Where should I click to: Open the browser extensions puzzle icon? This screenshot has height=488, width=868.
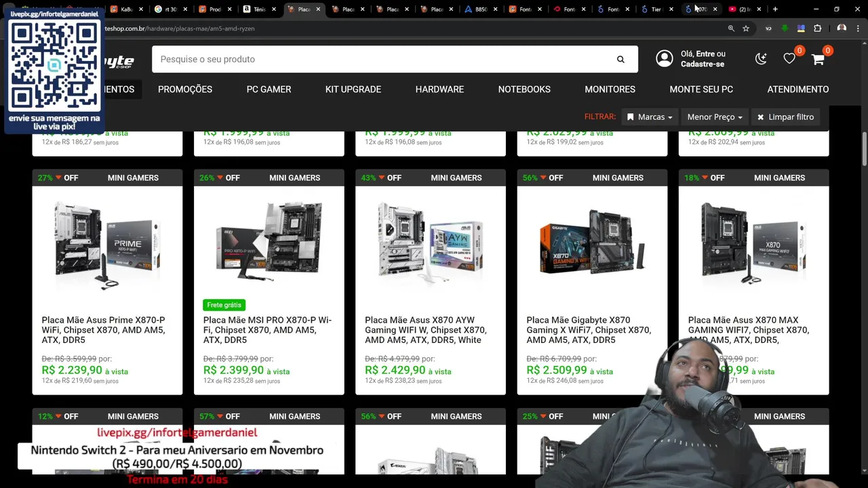click(x=817, y=28)
